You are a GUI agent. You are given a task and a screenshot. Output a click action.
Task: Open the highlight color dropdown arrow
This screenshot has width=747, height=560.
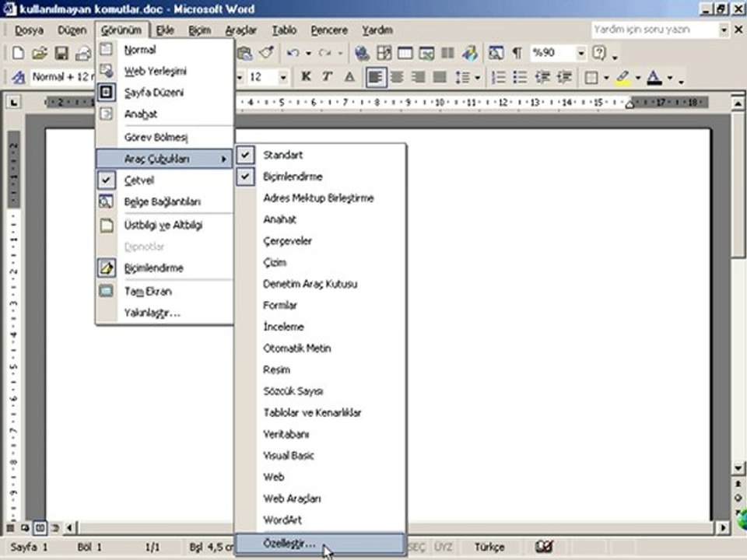coord(638,78)
